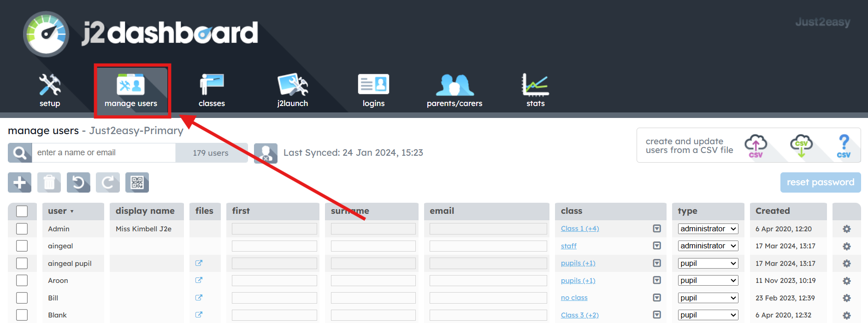Sort by email column header
The height and width of the screenshot is (323, 868).
(x=486, y=211)
